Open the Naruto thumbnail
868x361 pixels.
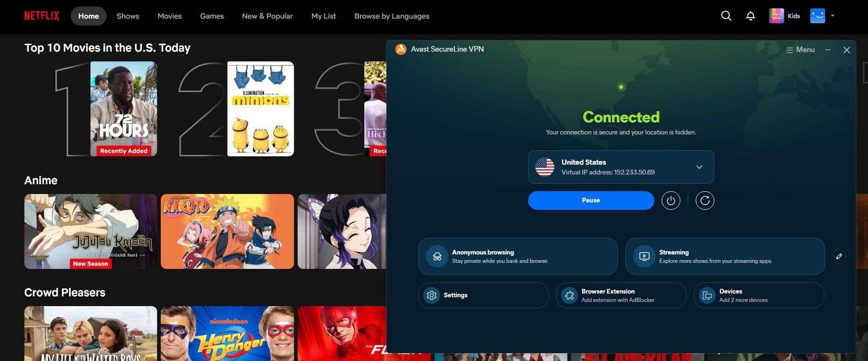227,231
